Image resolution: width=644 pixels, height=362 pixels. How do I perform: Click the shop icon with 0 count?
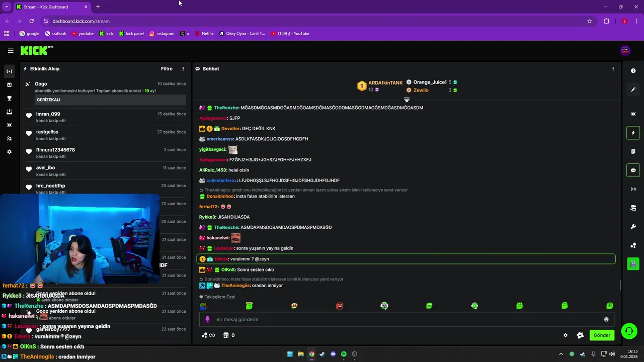[x=229, y=335]
